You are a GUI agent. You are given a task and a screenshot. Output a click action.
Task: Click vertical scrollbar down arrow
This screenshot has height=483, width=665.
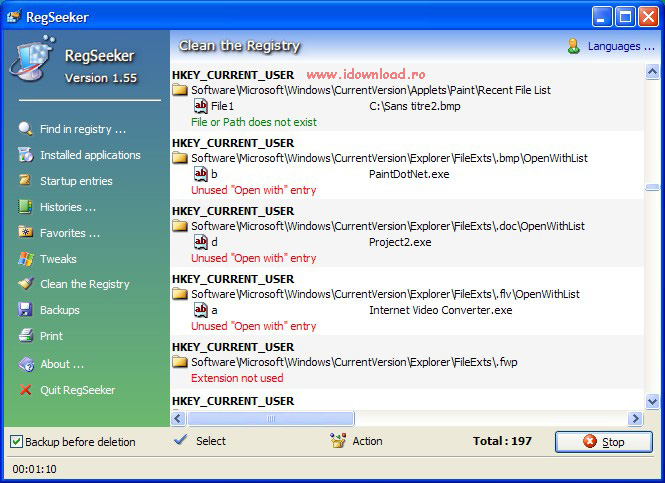[652, 401]
